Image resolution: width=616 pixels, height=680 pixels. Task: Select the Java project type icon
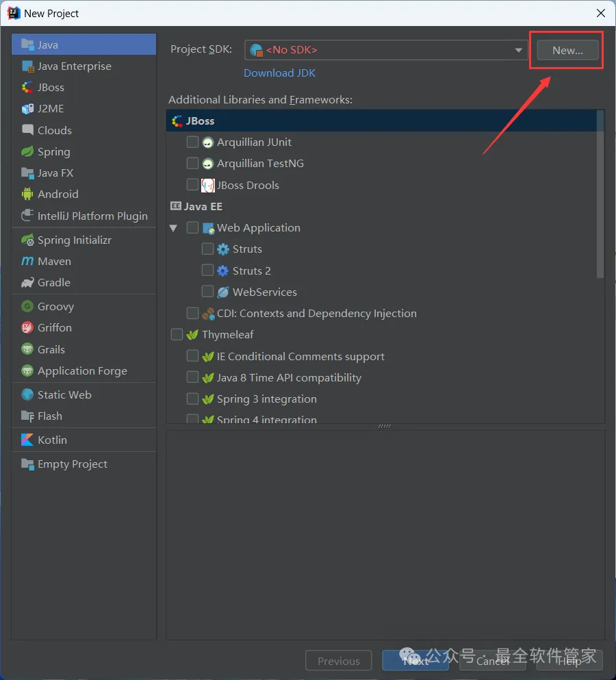tap(27, 45)
